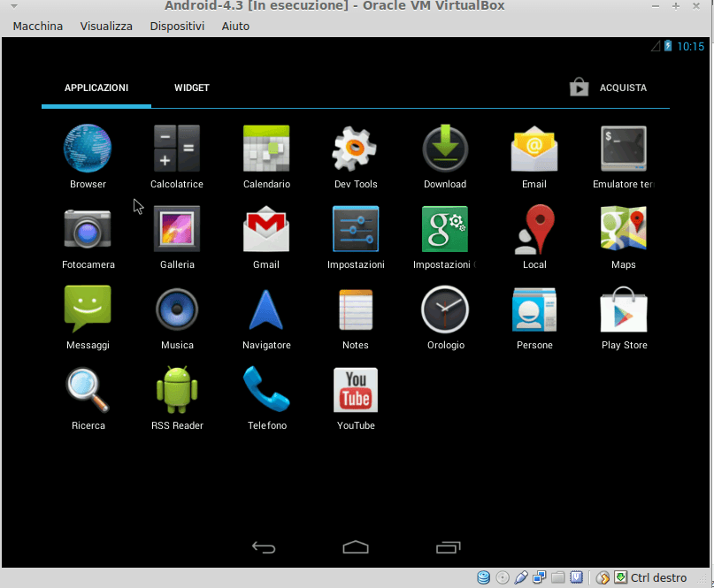Tap the Android home navigation button
The image size is (714, 588).
[x=356, y=547]
